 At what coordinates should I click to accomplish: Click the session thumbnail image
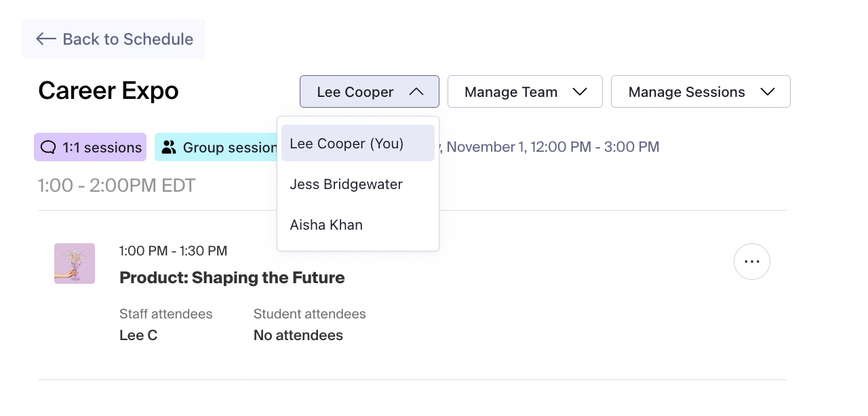(75, 263)
